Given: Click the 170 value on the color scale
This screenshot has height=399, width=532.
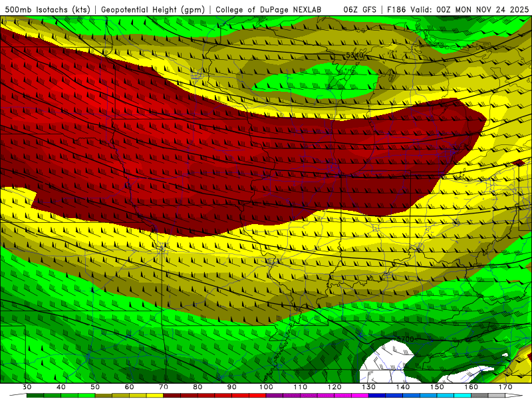Looking at the screenshot, I should [505, 387].
